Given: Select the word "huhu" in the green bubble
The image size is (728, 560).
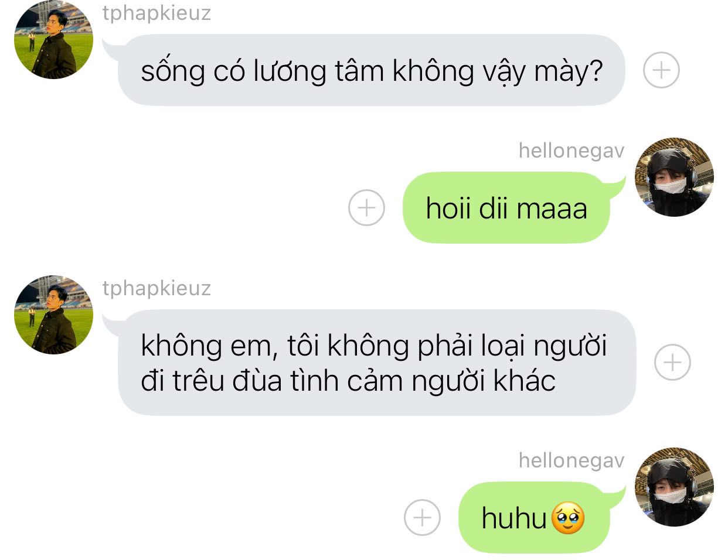Looking at the screenshot, I should [514, 518].
